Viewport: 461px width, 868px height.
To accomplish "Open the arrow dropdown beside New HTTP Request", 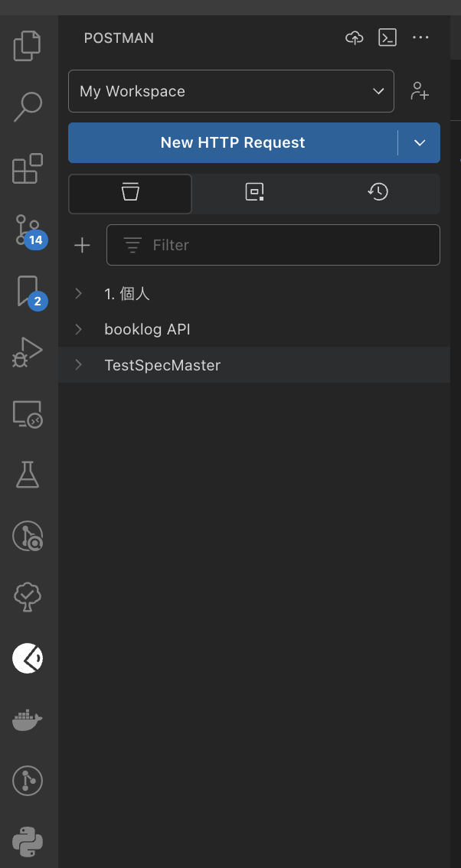I will point(419,142).
